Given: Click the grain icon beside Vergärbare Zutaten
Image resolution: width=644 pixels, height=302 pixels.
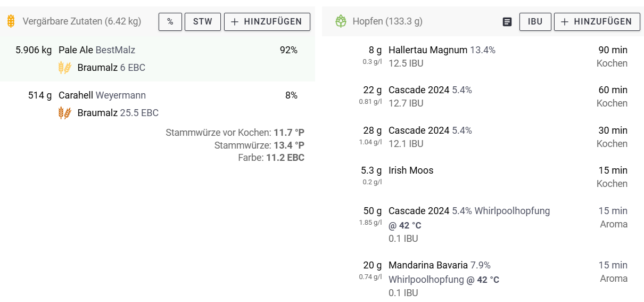Looking at the screenshot, I should (11, 21).
